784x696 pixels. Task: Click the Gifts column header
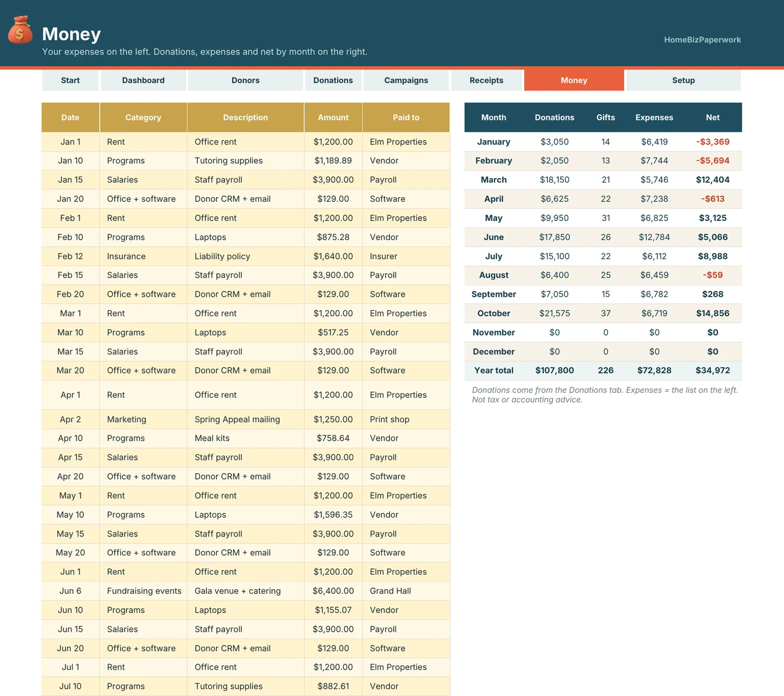(605, 117)
